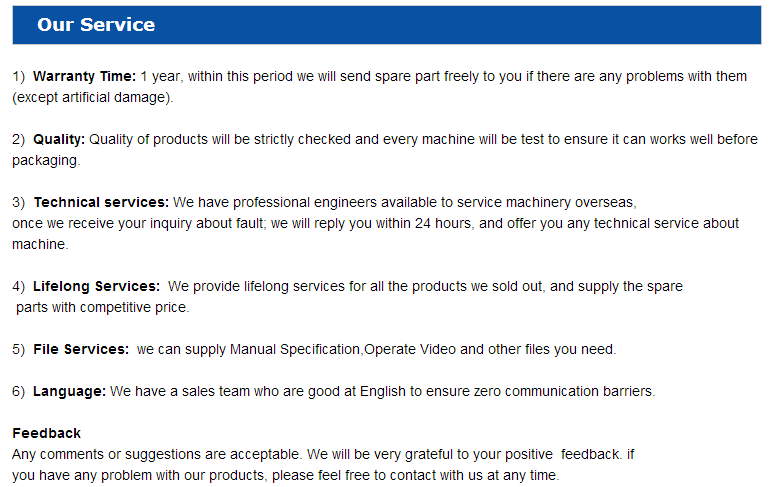Image resolution: width=783 pixels, height=487 pixels.
Task: Click 'parts with competitive price' line
Action: tap(102, 308)
